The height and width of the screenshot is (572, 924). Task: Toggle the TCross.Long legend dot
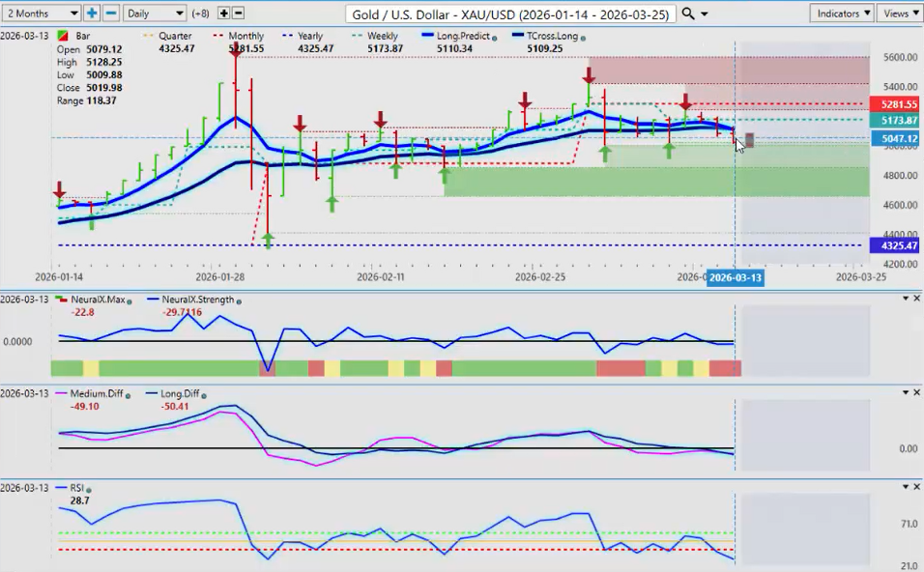coord(584,37)
